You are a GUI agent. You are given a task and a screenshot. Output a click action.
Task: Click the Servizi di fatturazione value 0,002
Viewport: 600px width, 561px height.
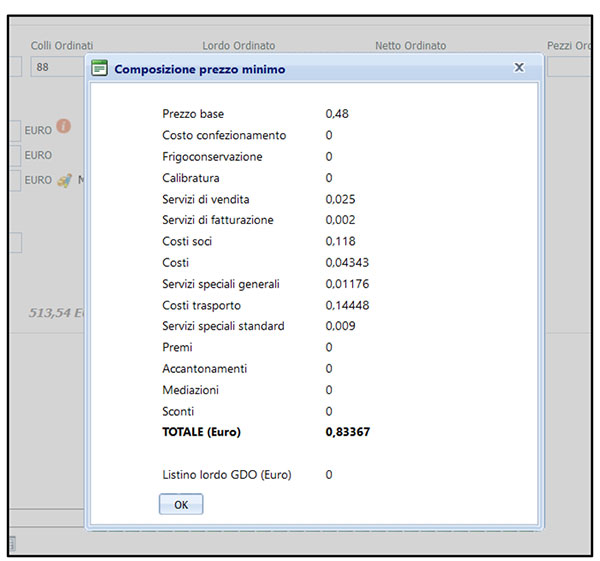tap(340, 220)
